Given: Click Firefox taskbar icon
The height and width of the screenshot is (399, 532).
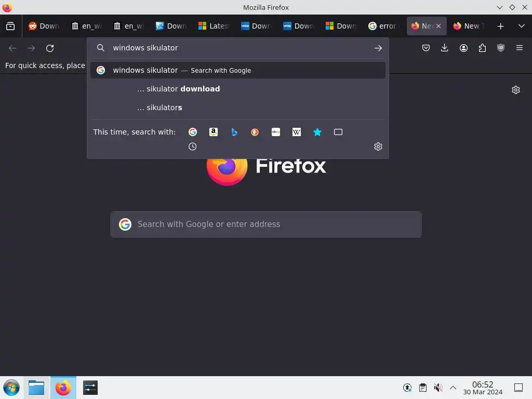Looking at the screenshot, I should 63,388.
